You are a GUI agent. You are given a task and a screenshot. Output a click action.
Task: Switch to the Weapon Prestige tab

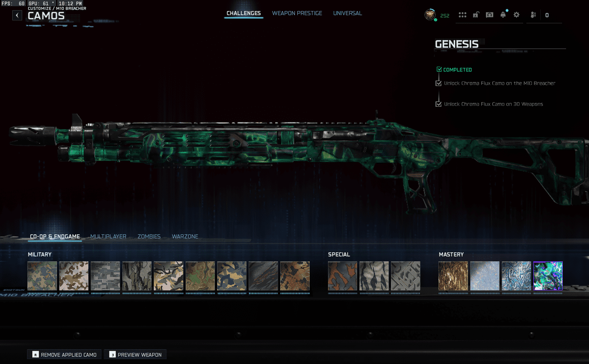click(297, 13)
